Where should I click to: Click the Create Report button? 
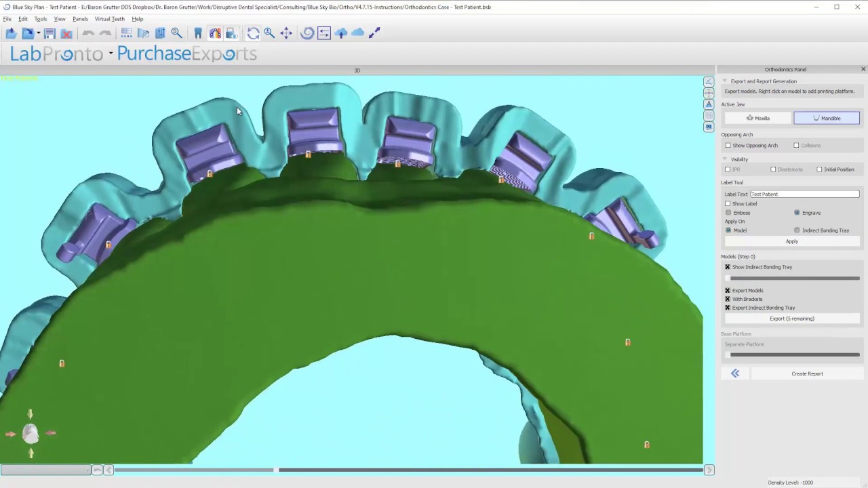pyautogui.click(x=807, y=373)
